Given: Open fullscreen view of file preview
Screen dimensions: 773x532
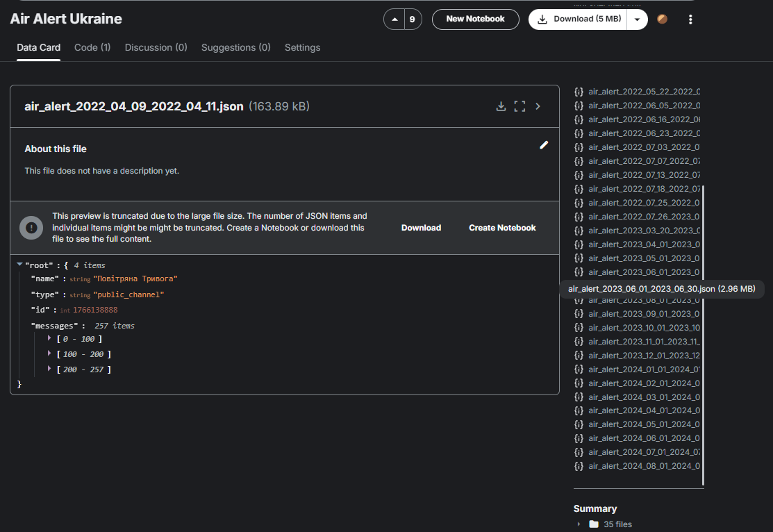Looking at the screenshot, I should click(520, 106).
